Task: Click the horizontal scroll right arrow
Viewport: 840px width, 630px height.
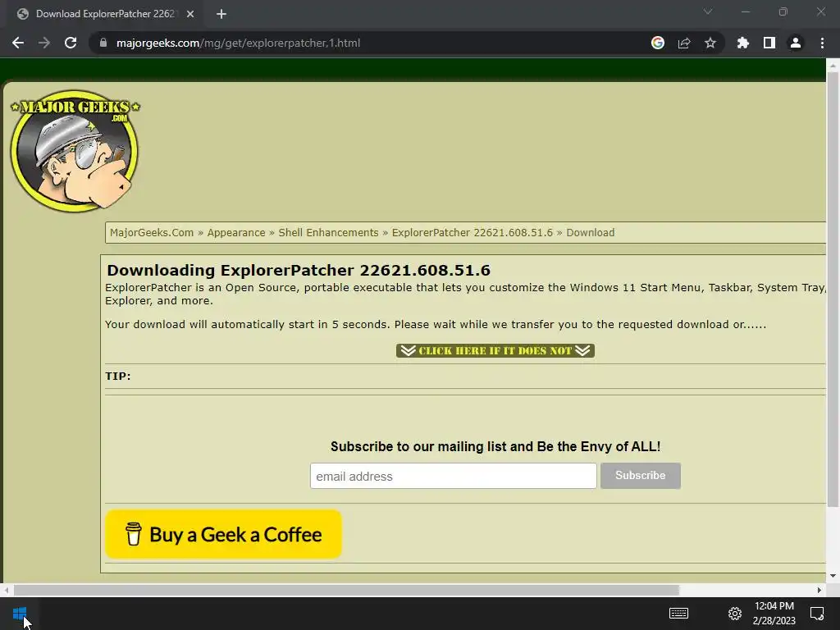Action: (x=819, y=590)
